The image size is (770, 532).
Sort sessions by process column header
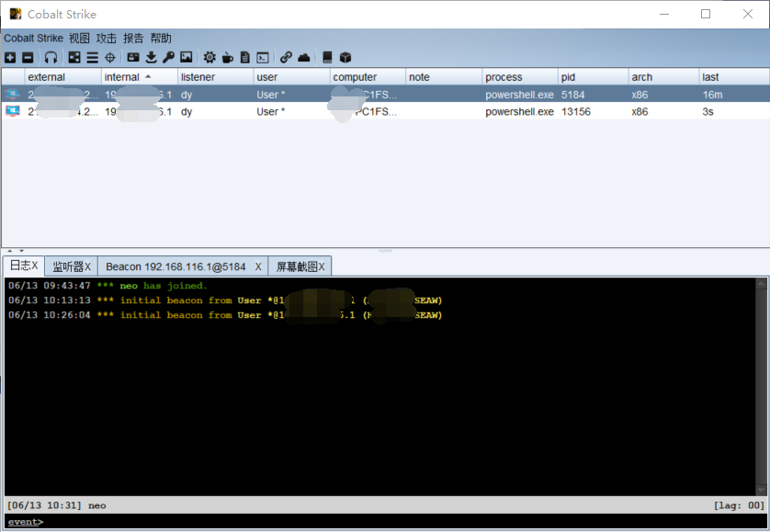coord(520,77)
